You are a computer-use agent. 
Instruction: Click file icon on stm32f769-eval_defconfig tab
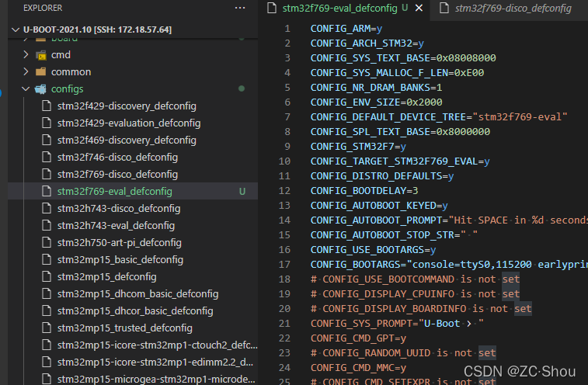point(272,8)
